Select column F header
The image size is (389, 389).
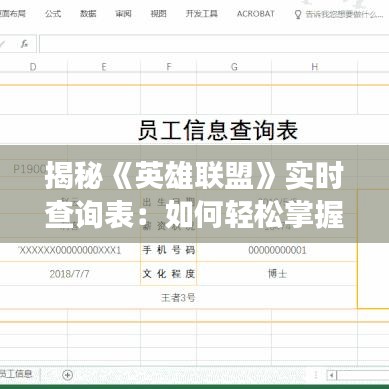[169, 67]
